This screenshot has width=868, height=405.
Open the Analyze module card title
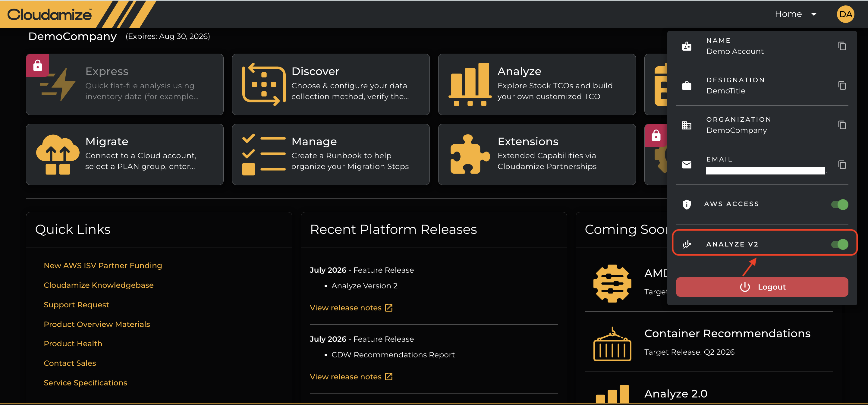[519, 71]
